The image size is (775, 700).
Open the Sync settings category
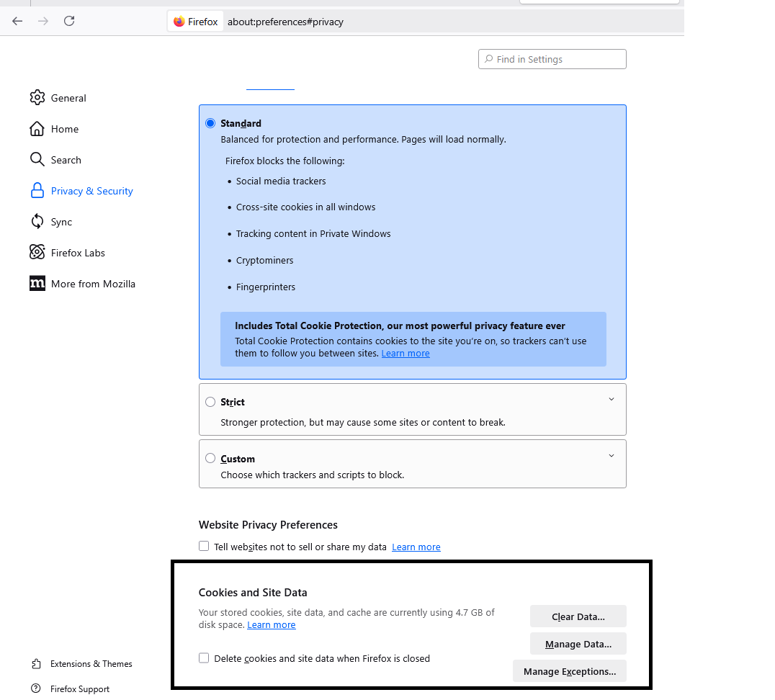point(61,222)
